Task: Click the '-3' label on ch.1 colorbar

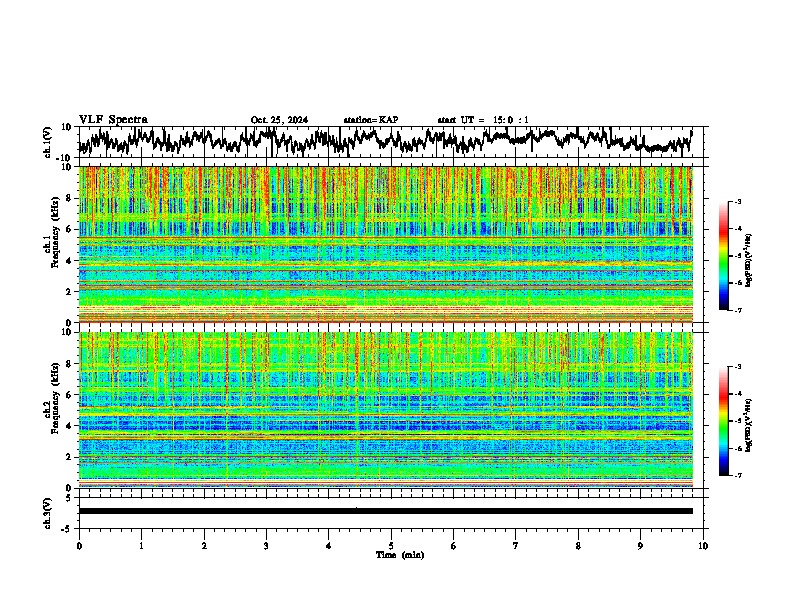Action: click(x=738, y=202)
